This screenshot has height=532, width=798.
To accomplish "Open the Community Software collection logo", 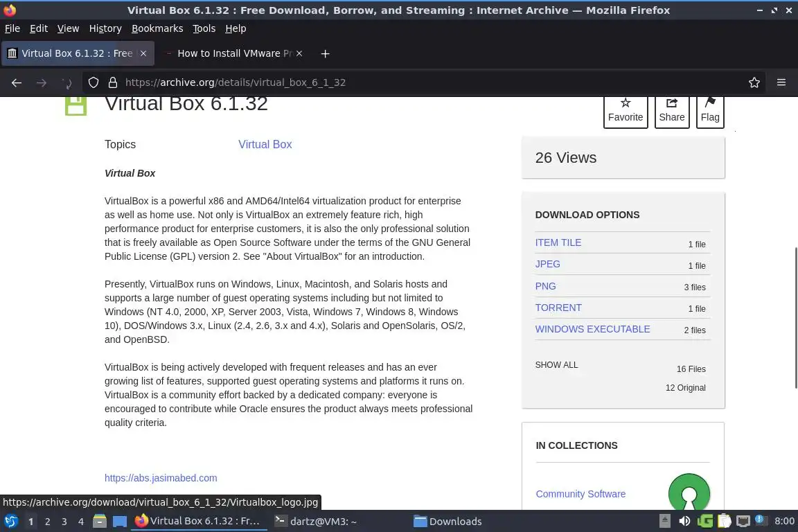I will (x=689, y=492).
